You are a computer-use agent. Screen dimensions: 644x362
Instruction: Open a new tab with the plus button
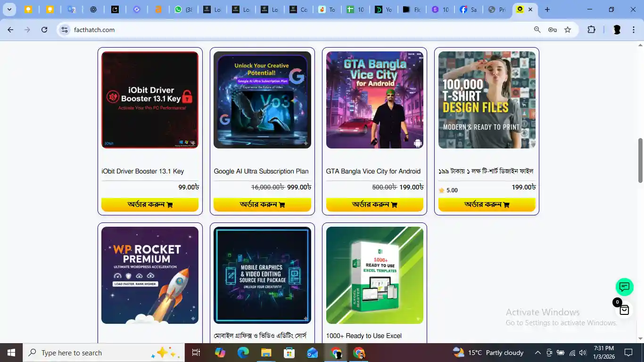click(x=547, y=9)
